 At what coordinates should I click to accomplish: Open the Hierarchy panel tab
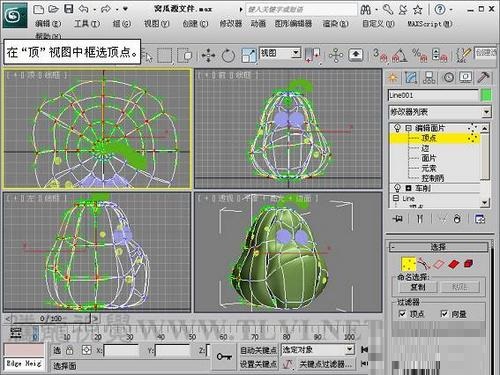[429, 78]
